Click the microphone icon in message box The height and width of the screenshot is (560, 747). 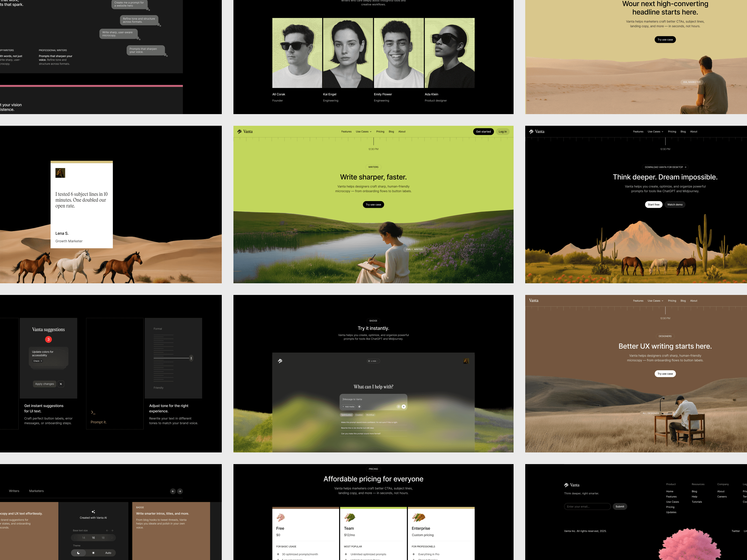pos(398,407)
